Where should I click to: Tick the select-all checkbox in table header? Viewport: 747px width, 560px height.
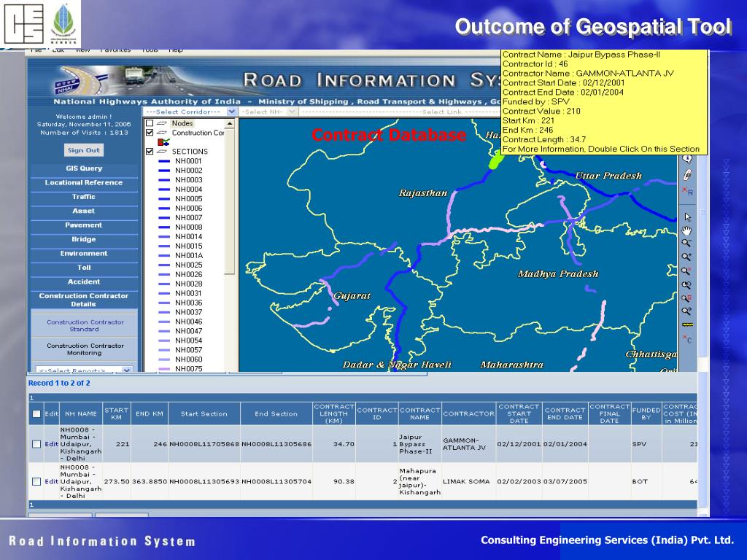point(36,414)
